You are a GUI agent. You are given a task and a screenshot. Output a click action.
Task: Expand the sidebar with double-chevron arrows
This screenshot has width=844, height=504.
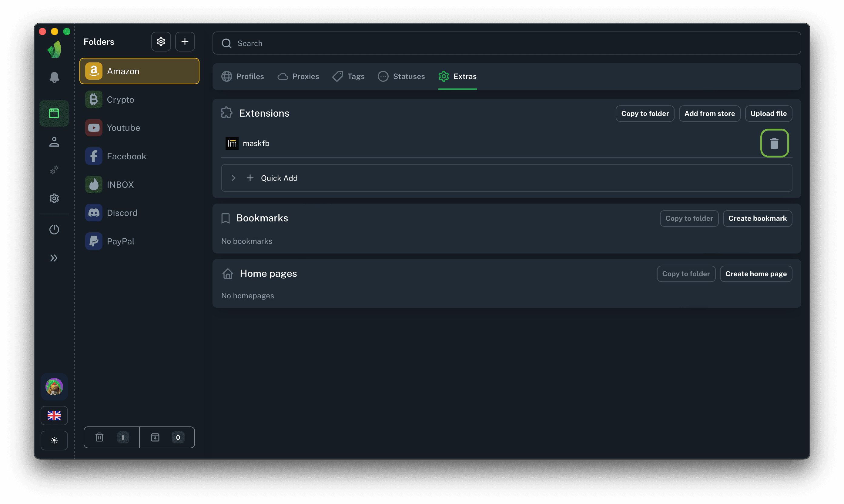point(54,258)
